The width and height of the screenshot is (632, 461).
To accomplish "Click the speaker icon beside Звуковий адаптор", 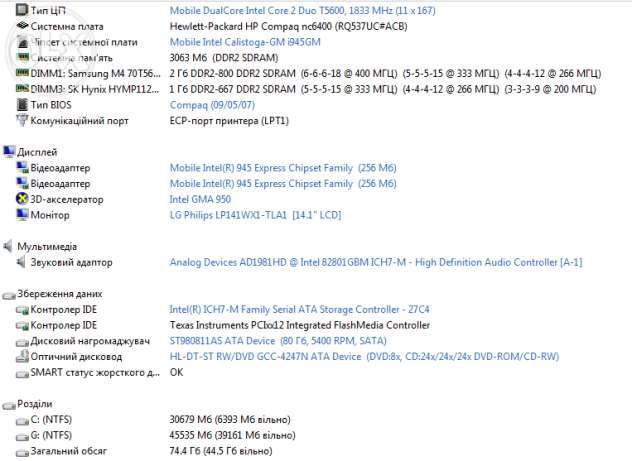I will [21, 262].
